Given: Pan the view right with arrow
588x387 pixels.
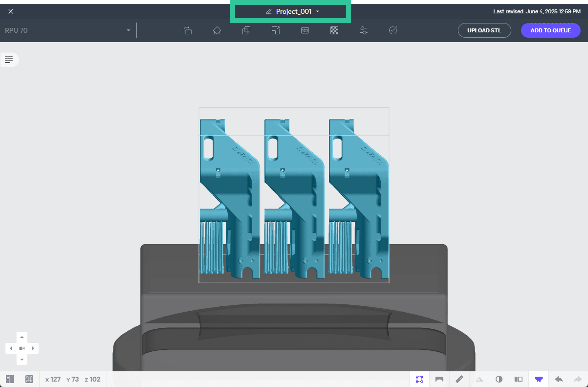Looking at the screenshot, I should tap(33, 348).
